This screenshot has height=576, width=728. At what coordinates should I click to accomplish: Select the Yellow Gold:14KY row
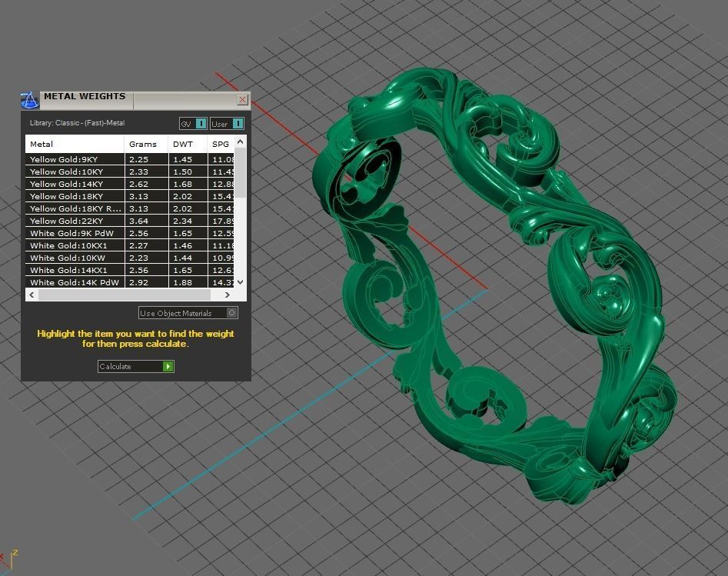point(130,184)
